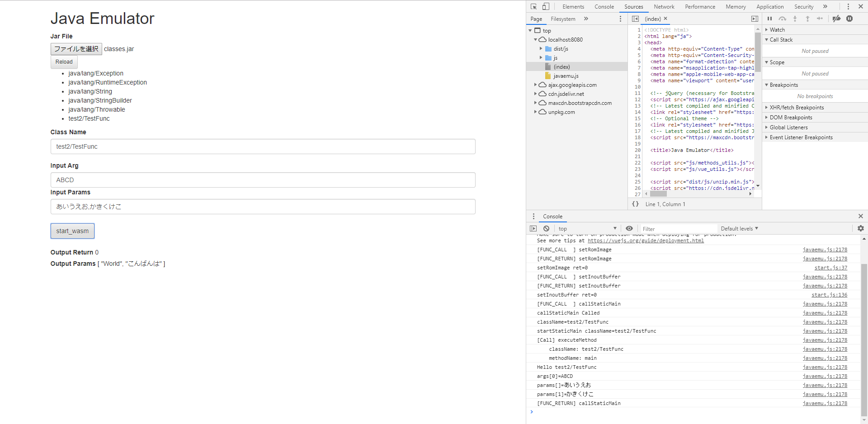Viewport: 868px width, 424px height.
Task: Toggle the device toolbar icon
Action: point(546,6)
